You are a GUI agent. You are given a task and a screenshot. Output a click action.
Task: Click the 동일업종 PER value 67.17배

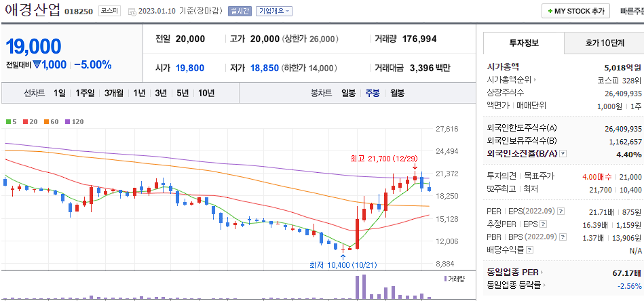[627, 273]
